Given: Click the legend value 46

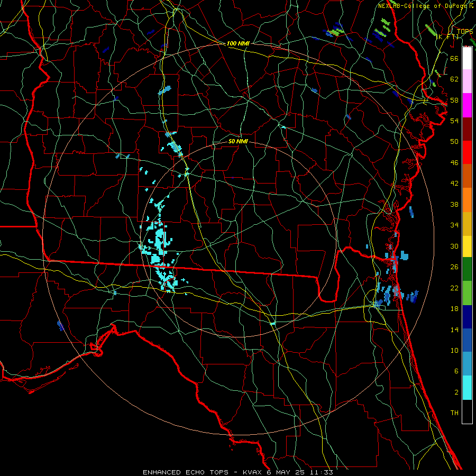Looking at the screenshot, I should pyautogui.click(x=454, y=163).
